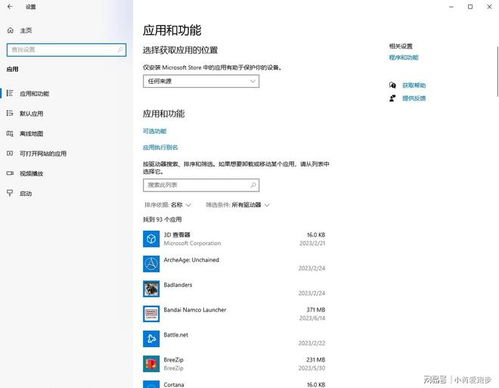The image size is (499, 388).
Task: Select the BreeZip app icon
Action: coord(151,364)
